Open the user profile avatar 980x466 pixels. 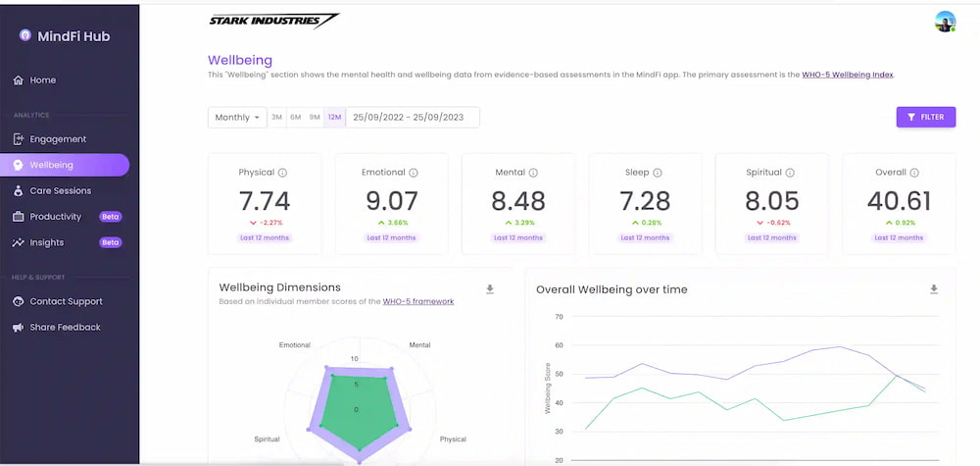(x=945, y=22)
